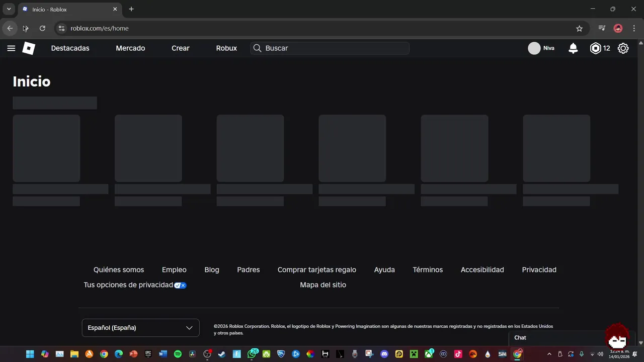Open the notifications bell
This screenshot has width=644, height=362.
(x=573, y=48)
